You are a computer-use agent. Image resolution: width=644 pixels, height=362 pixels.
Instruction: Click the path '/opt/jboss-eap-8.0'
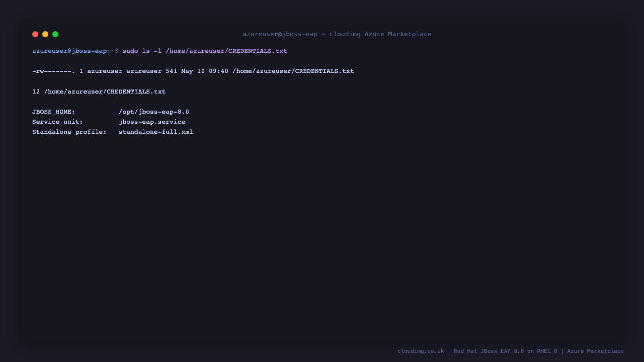point(154,112)
